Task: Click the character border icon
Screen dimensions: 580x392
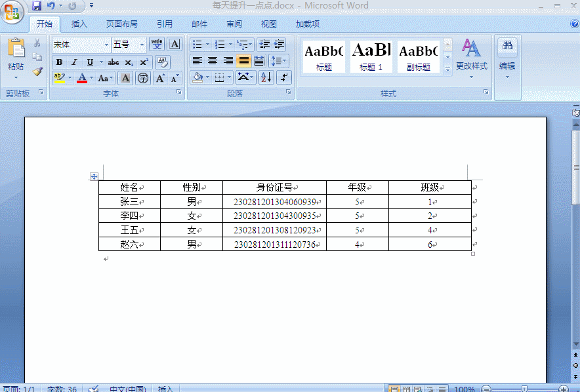Action: 175,45
